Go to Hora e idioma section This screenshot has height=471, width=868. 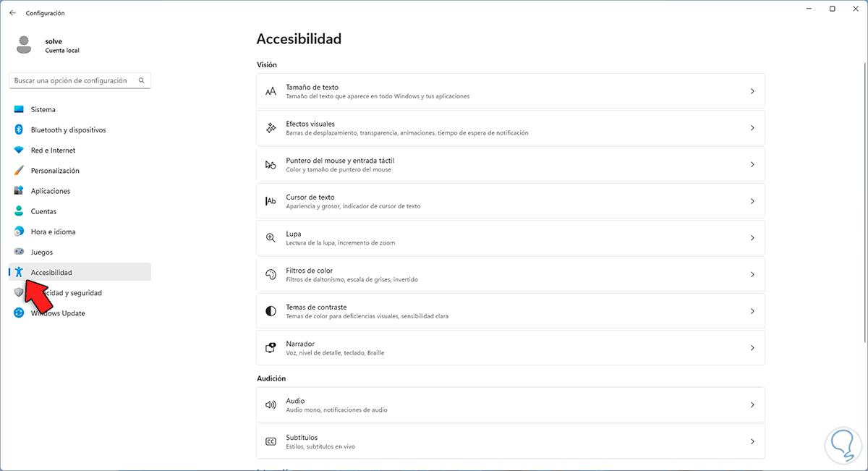pyautogui.click(x=53, y=232)
